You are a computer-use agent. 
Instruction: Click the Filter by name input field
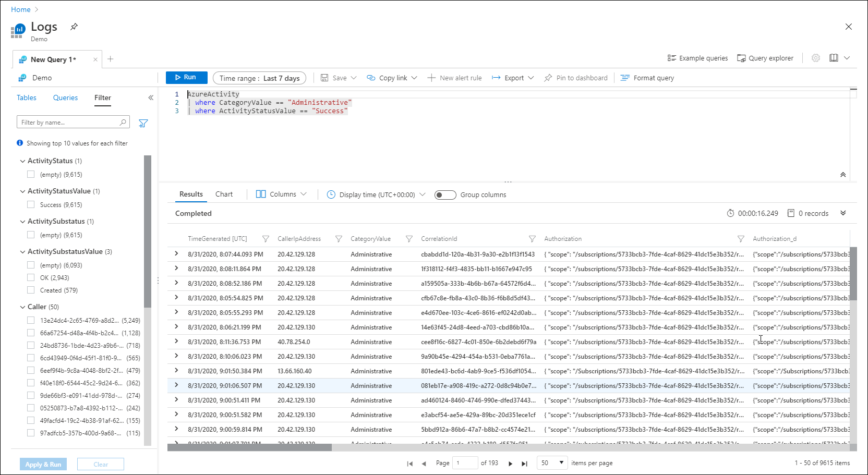(68, 123)
